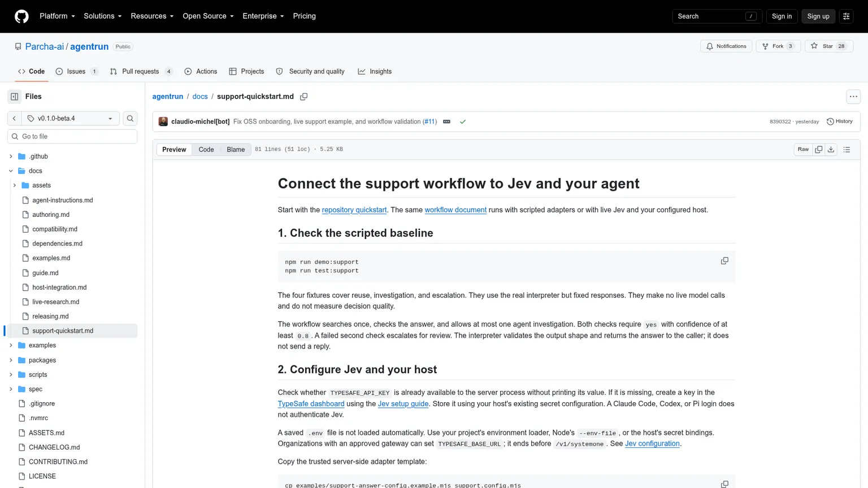Image resolution: width=868 pixels, height=488 pixels.
Task: Download the raw file
Action: pos(831,150)
